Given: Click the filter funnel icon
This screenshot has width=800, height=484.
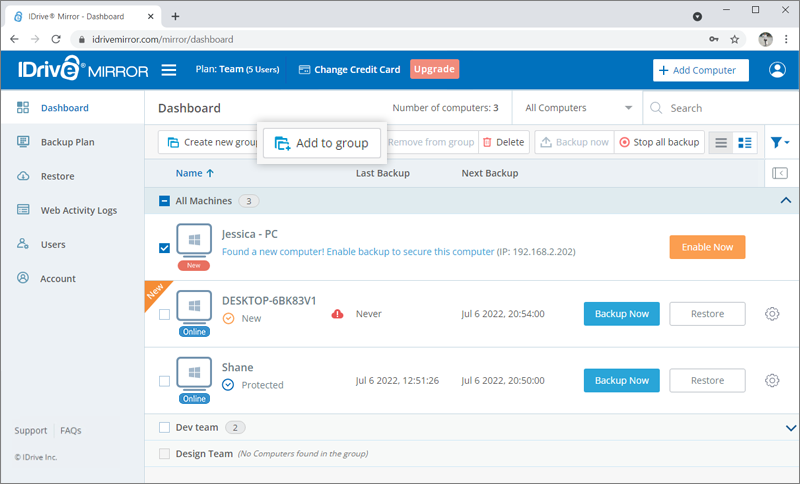Looking at the screenshot, I should [x=780, y=142].
